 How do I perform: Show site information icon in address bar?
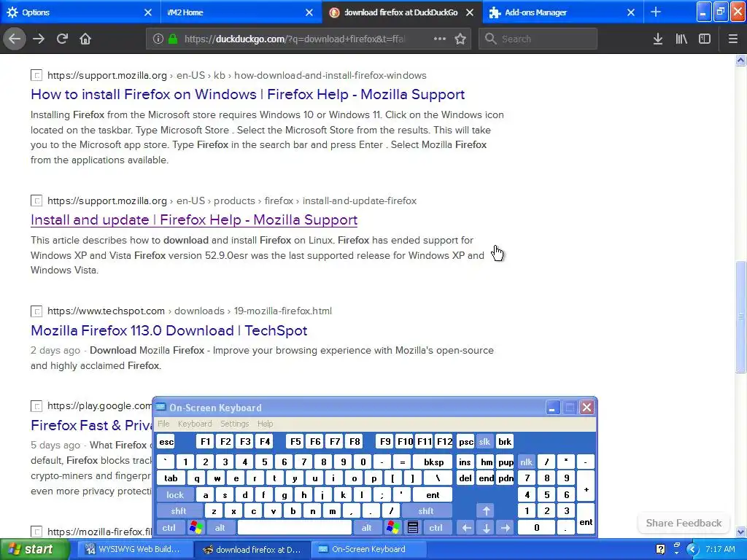pyautogui.click(x=158, y=39)
